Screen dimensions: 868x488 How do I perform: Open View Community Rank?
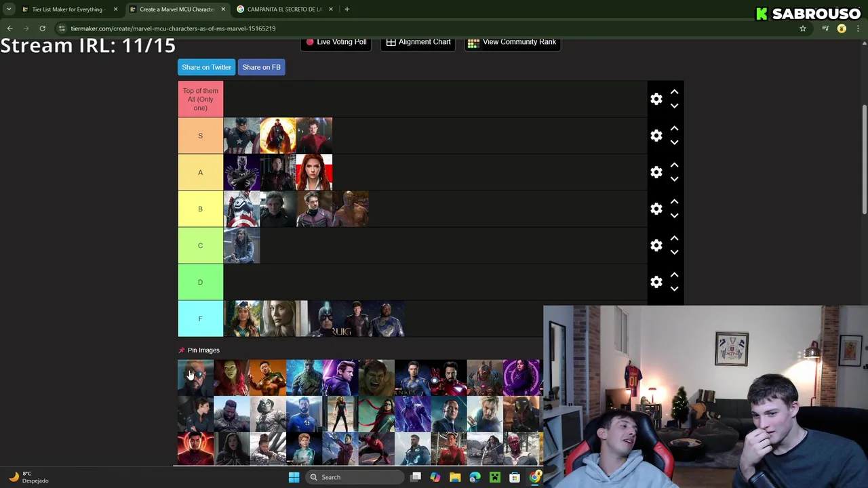(512, 42)
